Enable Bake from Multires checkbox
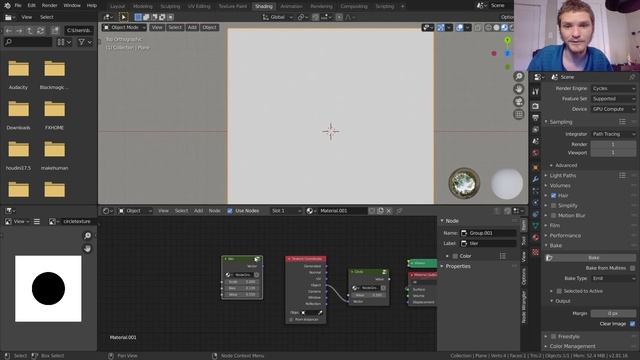This screenshot has height=360, width=640. coord(632,268)
